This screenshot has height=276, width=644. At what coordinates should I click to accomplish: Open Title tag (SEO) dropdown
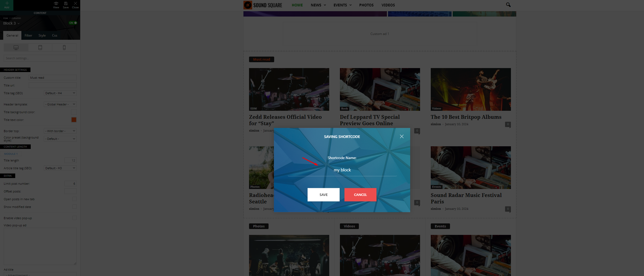(60, 93)
